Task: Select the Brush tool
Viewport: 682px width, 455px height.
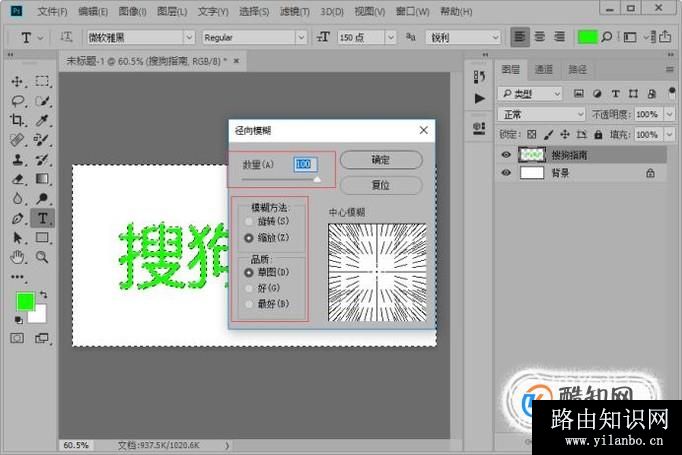Action: click(x=42, y=140)
